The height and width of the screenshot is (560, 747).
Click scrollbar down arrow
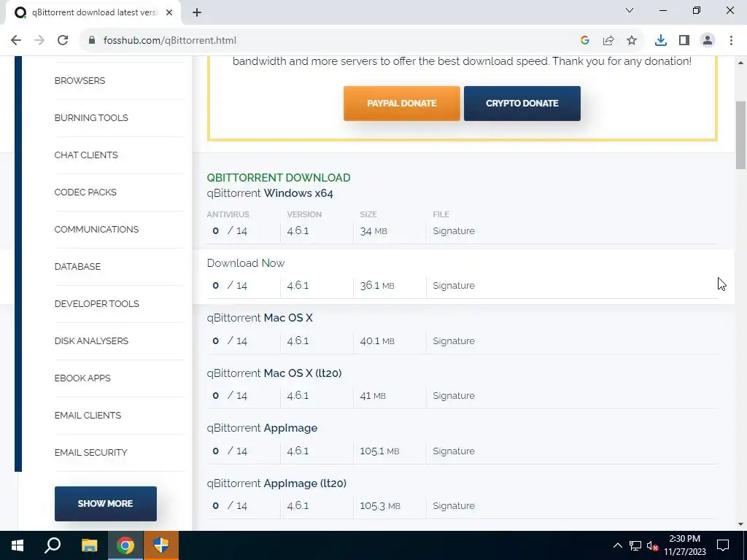pyautogui.click(x=741, y=524)
